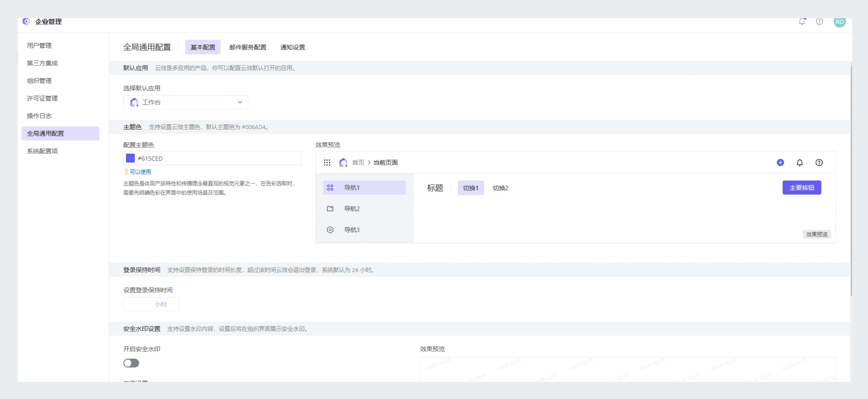Click the plus icon in preview header

[x=780, y=163]
